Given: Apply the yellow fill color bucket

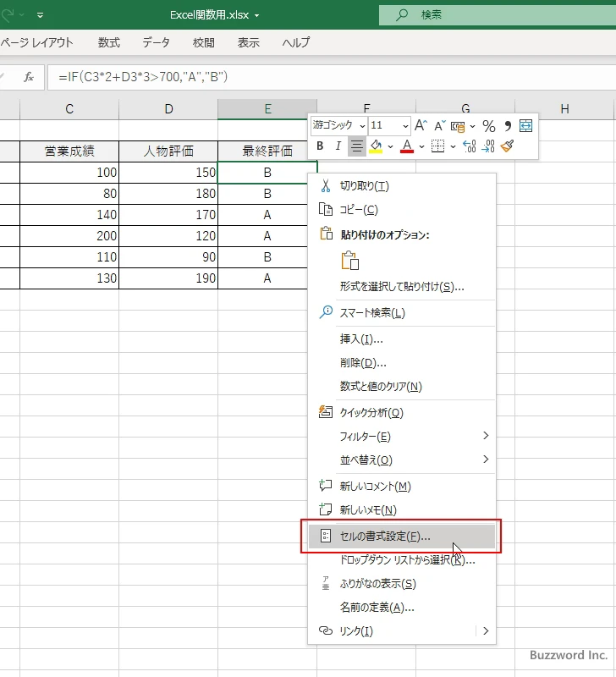Looking at the screenshot, I should [x=376, y=146].
